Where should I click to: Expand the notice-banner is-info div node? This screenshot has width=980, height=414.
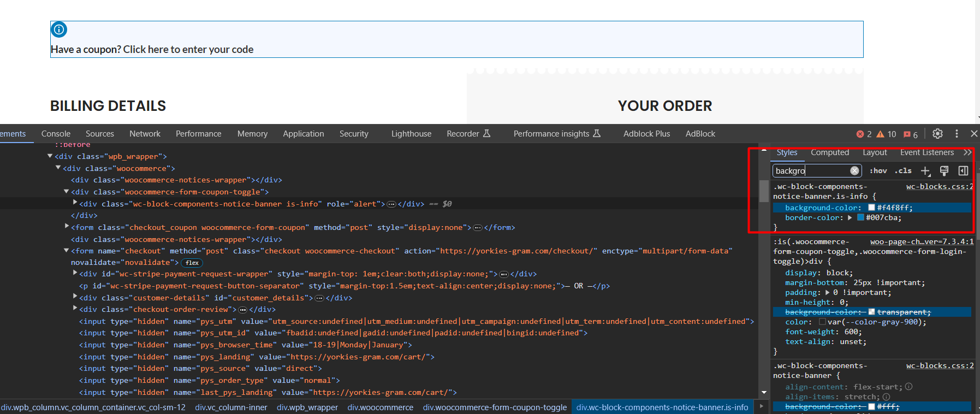click(x=75, y=203)
